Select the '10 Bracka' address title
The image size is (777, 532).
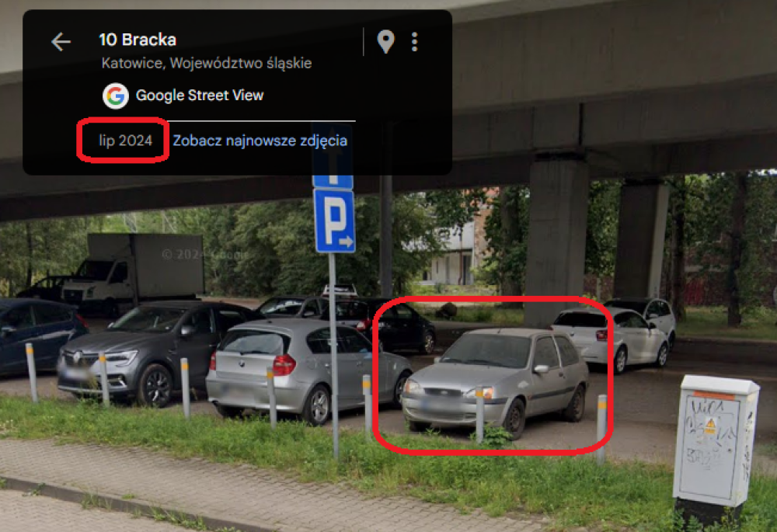(138, 40)
